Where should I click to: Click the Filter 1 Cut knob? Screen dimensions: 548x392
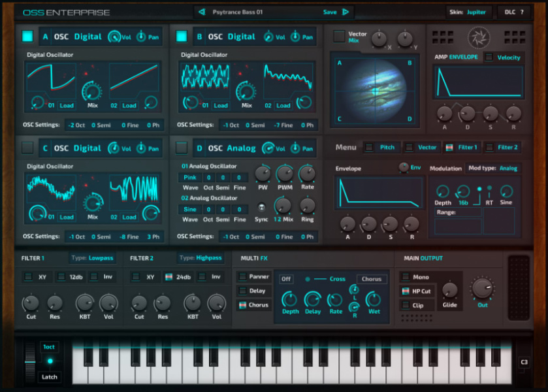(x=31, y=302)
